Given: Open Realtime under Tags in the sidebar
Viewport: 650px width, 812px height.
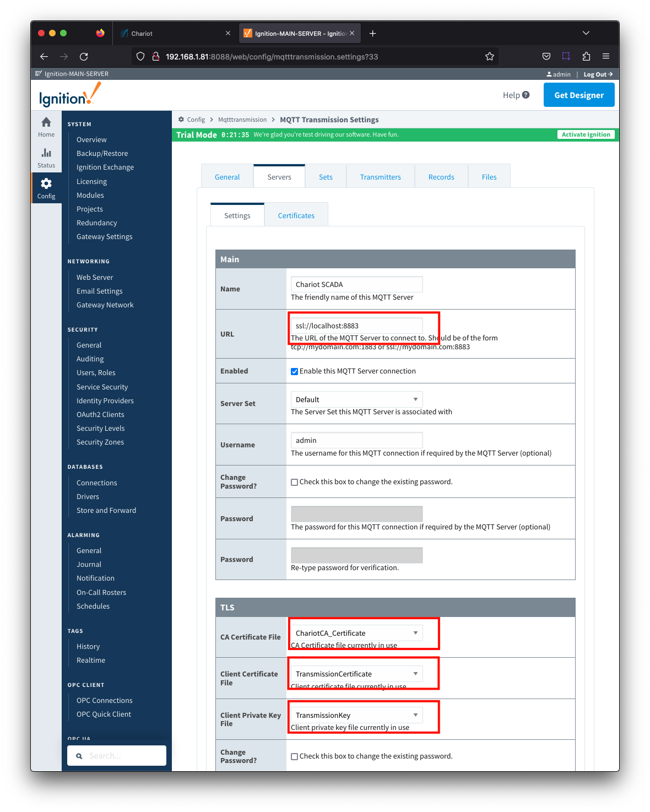Looking at the screenshot, I should click(91, 661).
